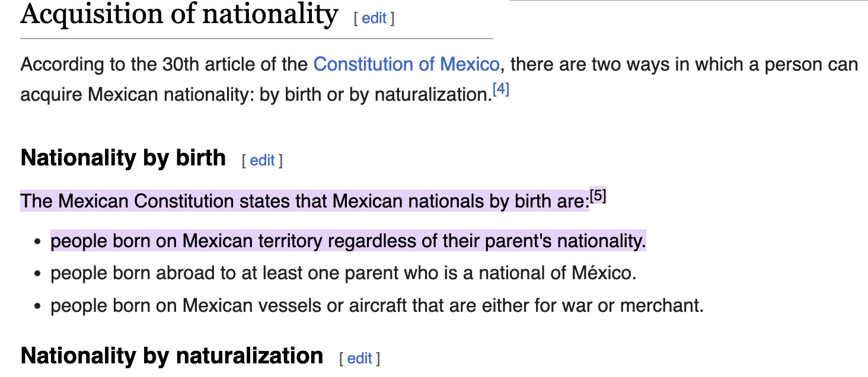Click the paragraph mentioning the 30th article

[439, 79]
